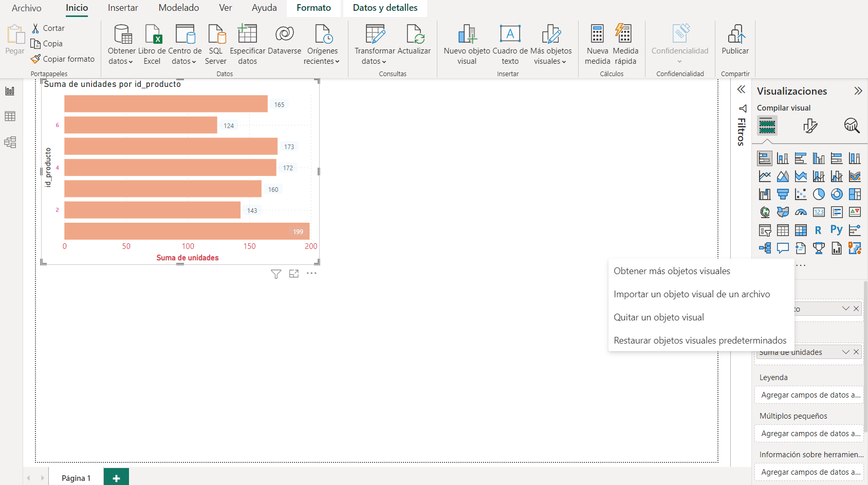Click the filter icon below the chart
This screenshot has height=485, width=868.
(x=276, y=274)
